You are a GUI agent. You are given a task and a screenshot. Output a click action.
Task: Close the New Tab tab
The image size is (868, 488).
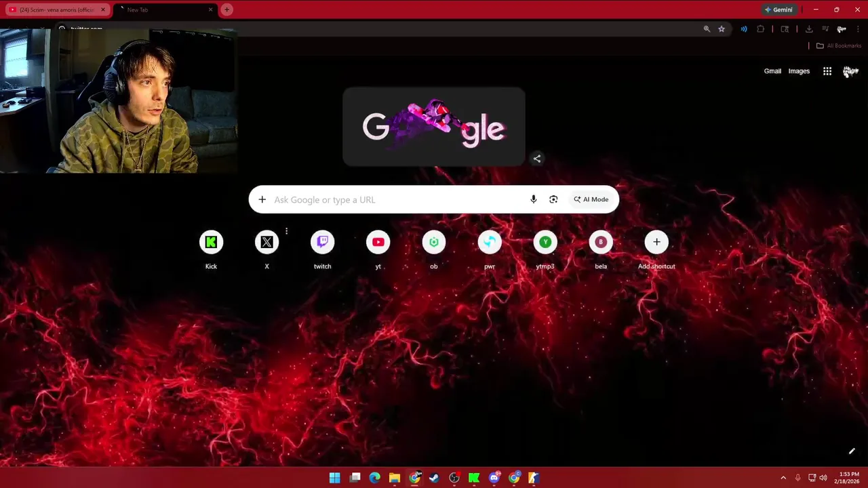coord(210,9)
